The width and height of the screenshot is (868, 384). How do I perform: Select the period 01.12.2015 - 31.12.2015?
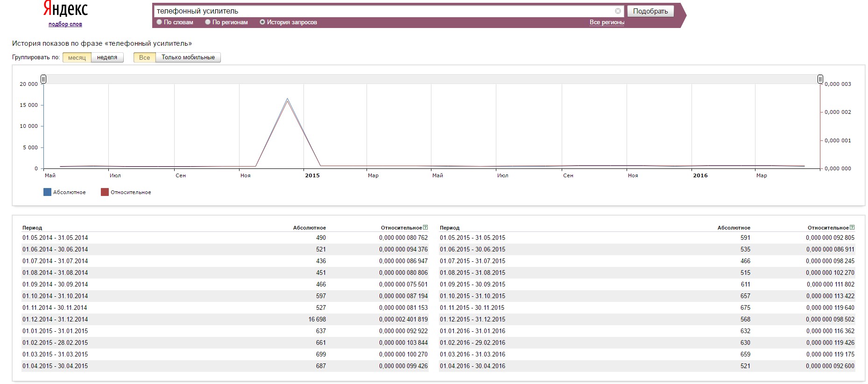click(x=473, y=319)
